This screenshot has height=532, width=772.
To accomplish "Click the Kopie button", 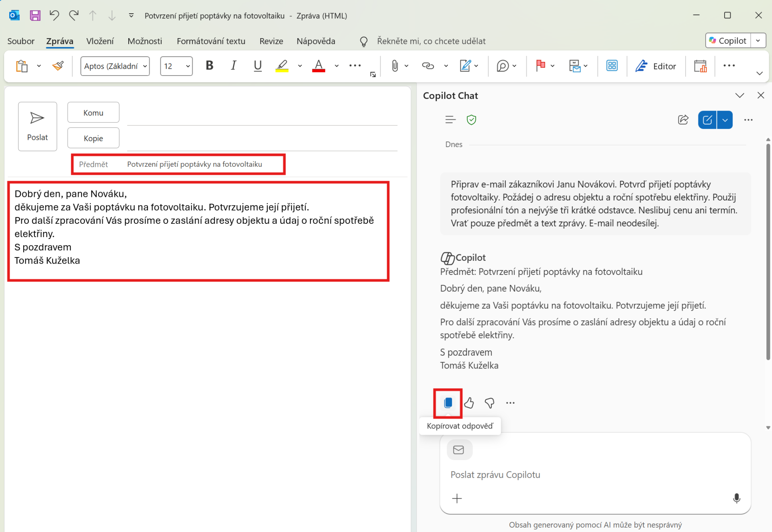I will [93, 138].
